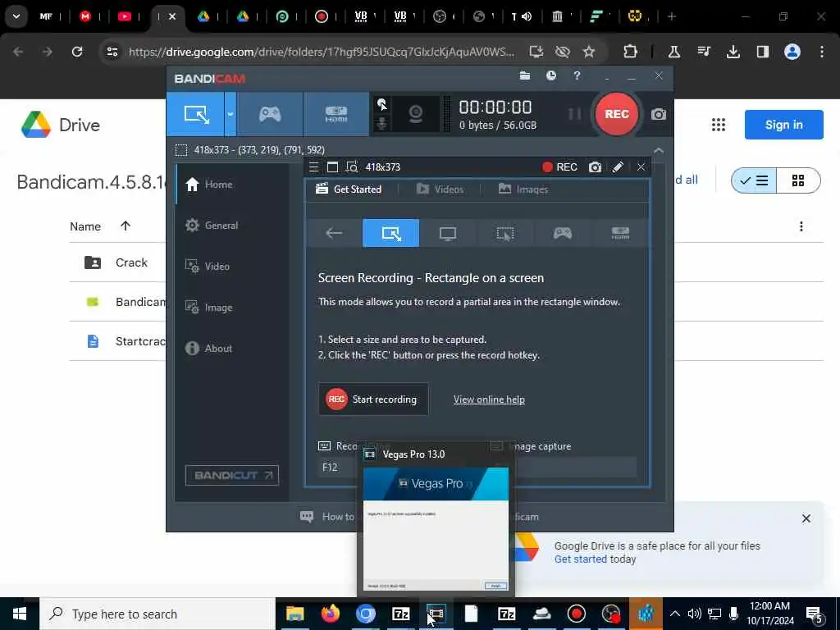Sort Drive files by Name column
The image size is (840, 630).
85,226
